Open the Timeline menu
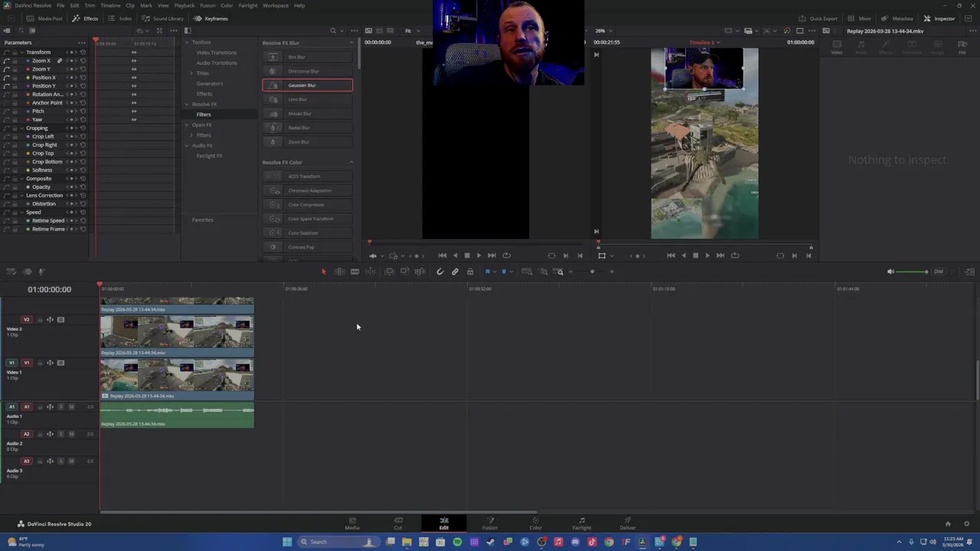 [110, 5]
